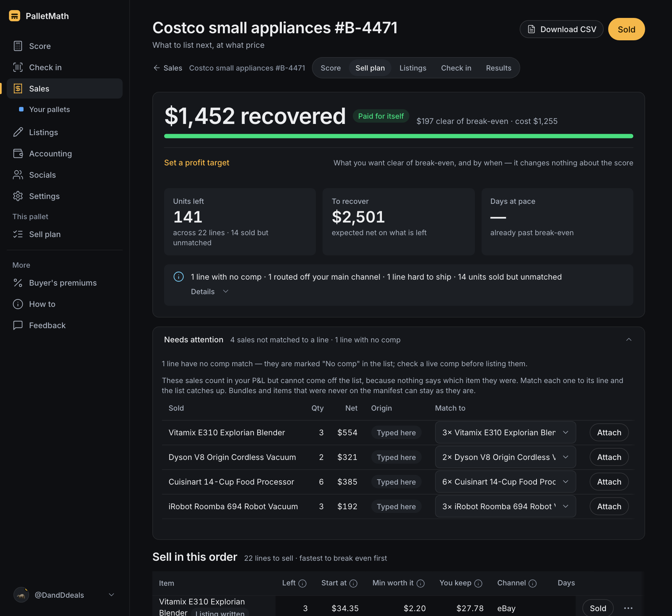Click the $554 net value

click(x=347, y=432)
